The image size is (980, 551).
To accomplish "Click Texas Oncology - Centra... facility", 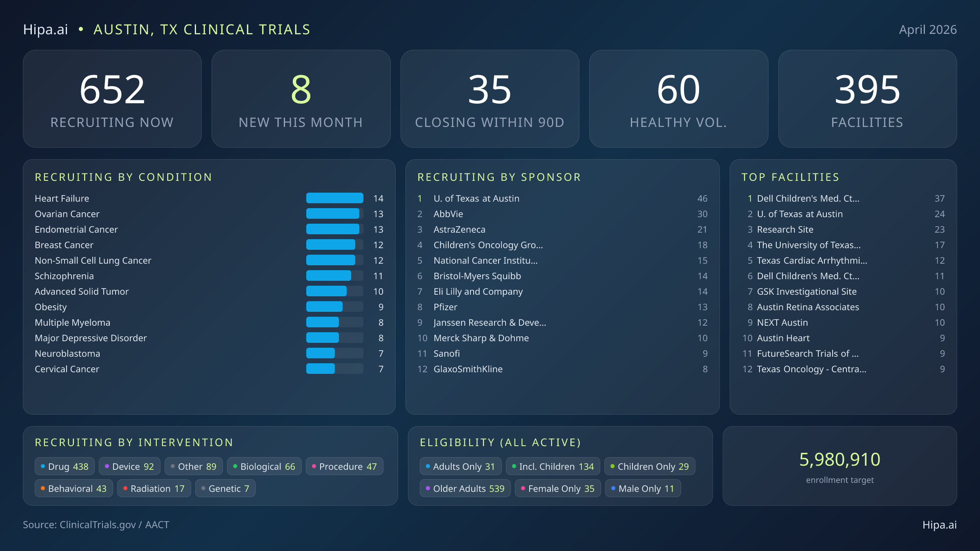I will 843,369.
